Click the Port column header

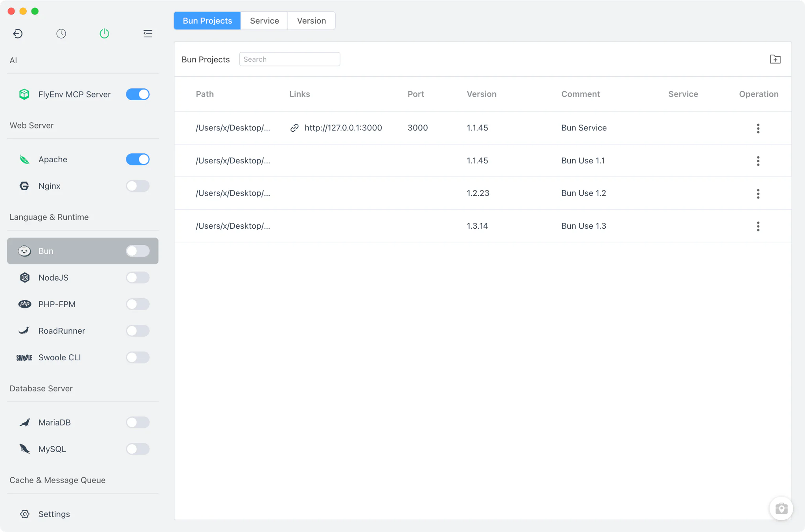click(416, 94)
